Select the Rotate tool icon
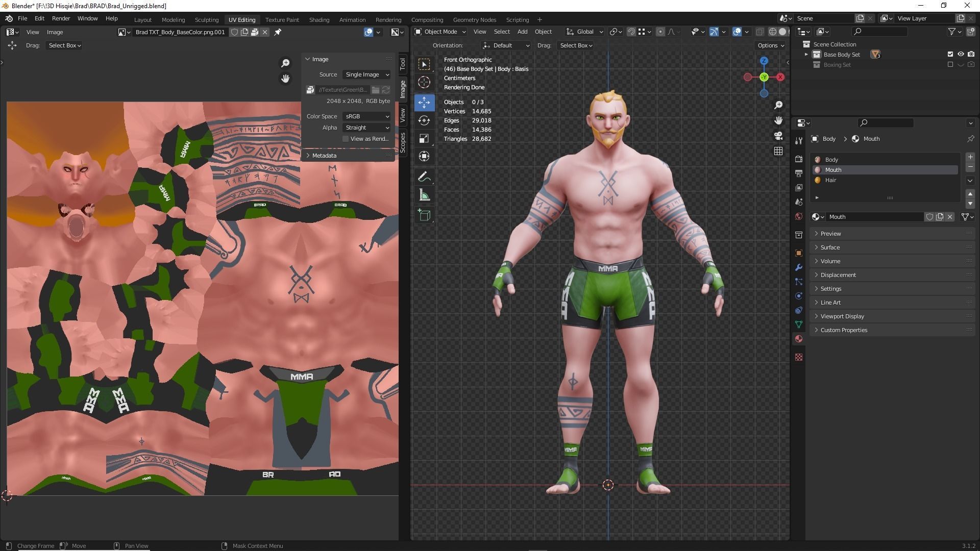 point(424,120)
